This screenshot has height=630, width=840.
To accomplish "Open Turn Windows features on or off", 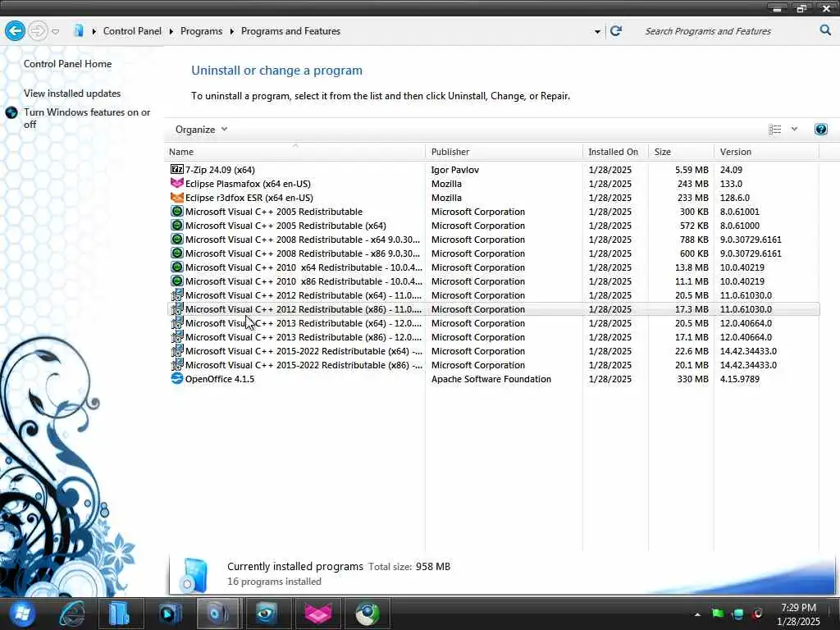I will tap(87, 118).
